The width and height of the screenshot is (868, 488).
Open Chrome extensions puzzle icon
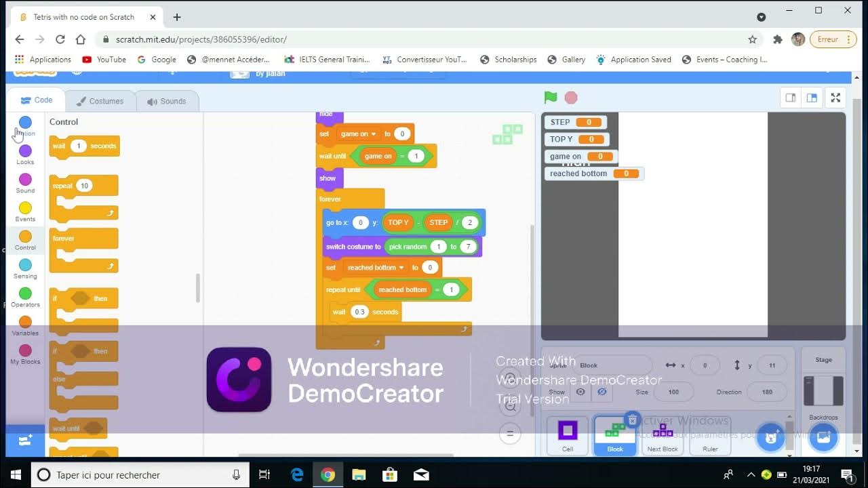[778, 39]
